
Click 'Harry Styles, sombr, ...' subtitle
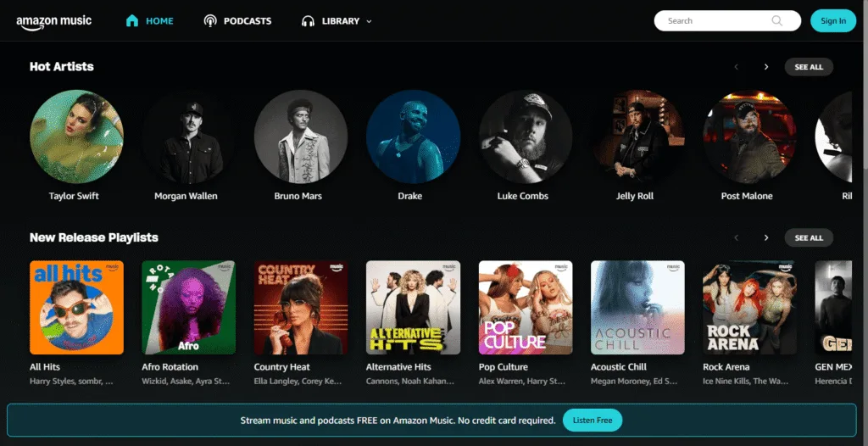pyautogui.click(x=72, y=382)
